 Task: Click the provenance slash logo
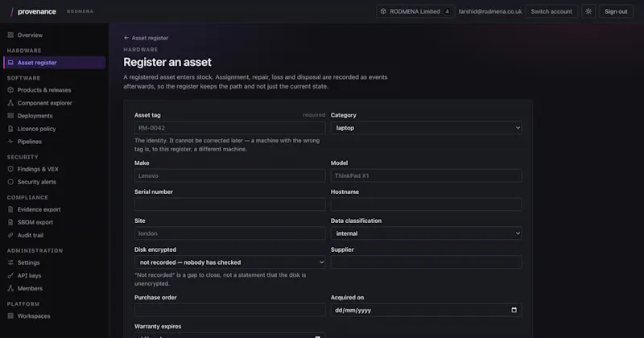[11, 11]
